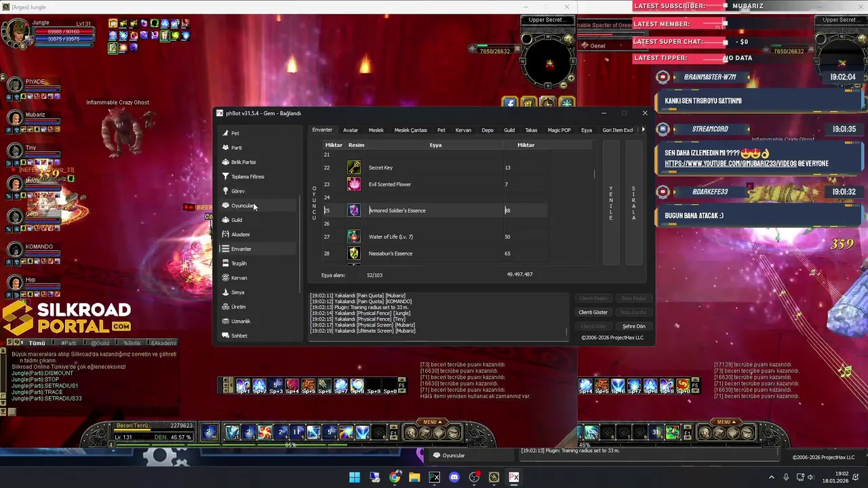Switch to the Takas tab
Screen dimensions: 868x488
[x=532, y=130]
